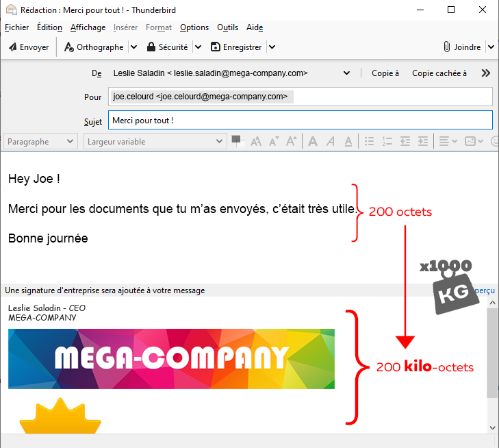Attach a file with the Joindre button
The image size is (499, 448).
point(462,47)
